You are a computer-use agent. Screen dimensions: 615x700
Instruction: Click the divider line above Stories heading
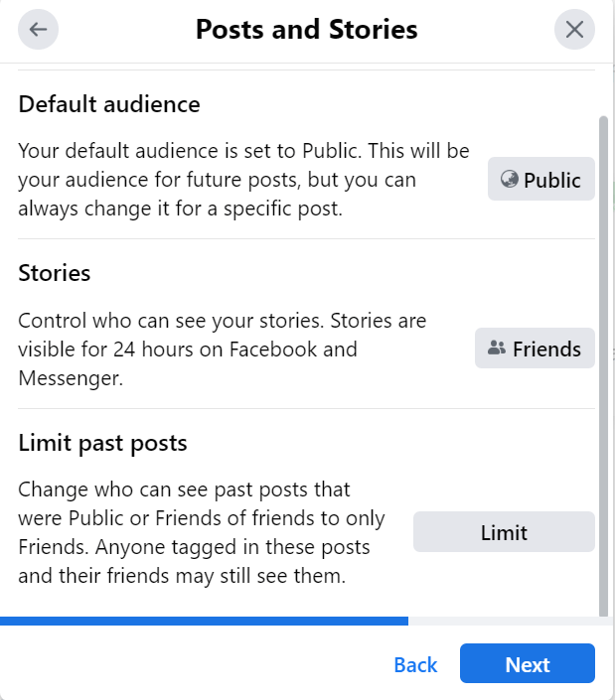(x=306, y=239)
